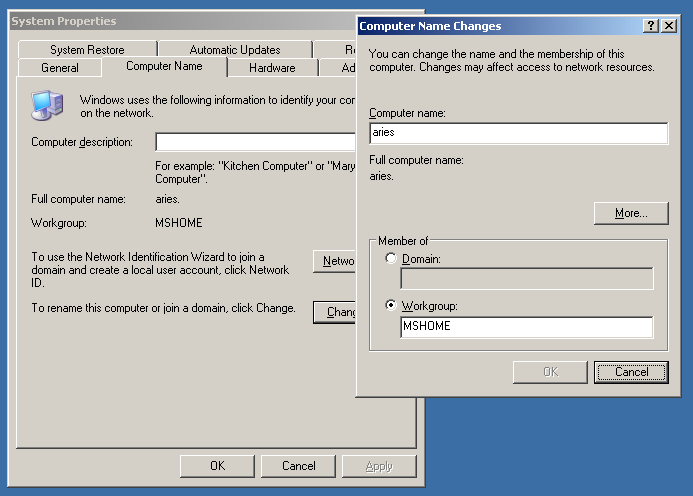693x496 pixels.
Task: Click the Computer name field containing aries
Action: [518, 132]
